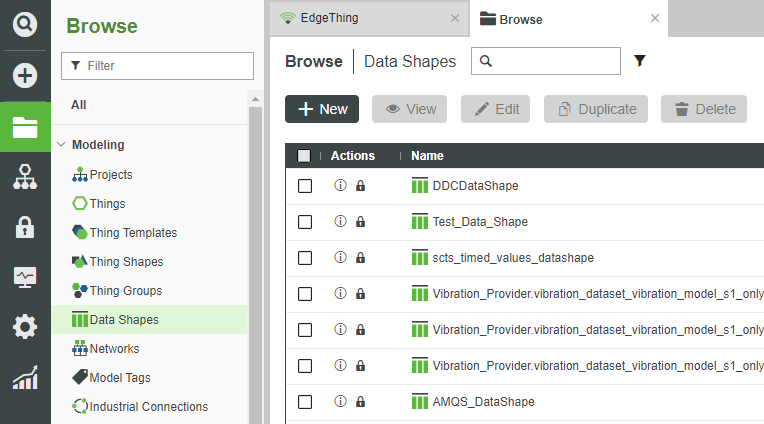The image size is (764, 424).
Task: Open the monitoring screen sidebar icon
Action: [x=26, y=277]
